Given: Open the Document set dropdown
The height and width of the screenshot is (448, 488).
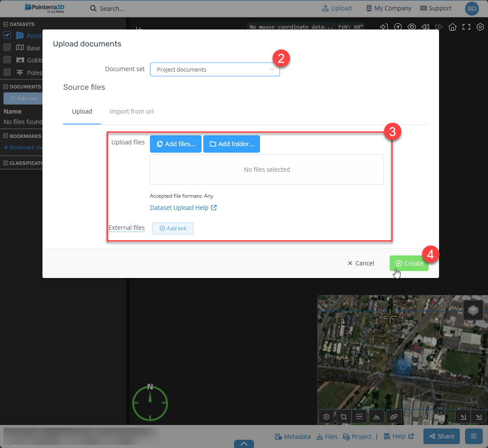Looking at the screenshot, I should [215, 69].
